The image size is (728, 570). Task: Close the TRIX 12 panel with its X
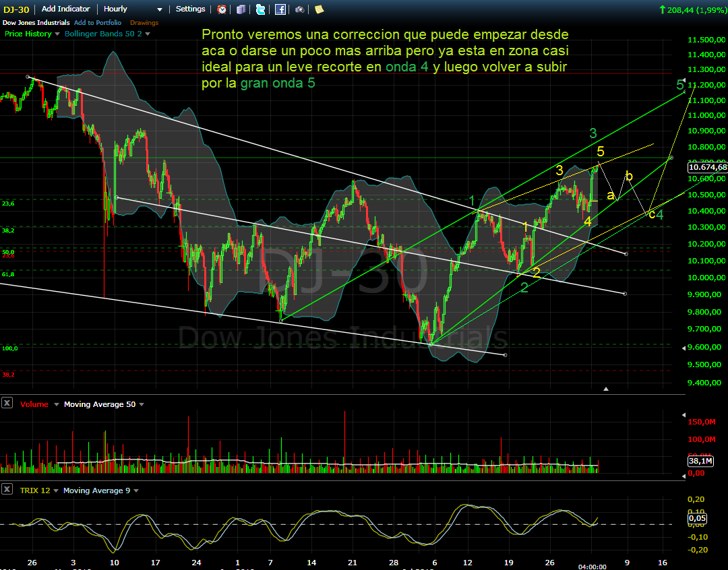[x=7, y=489]
